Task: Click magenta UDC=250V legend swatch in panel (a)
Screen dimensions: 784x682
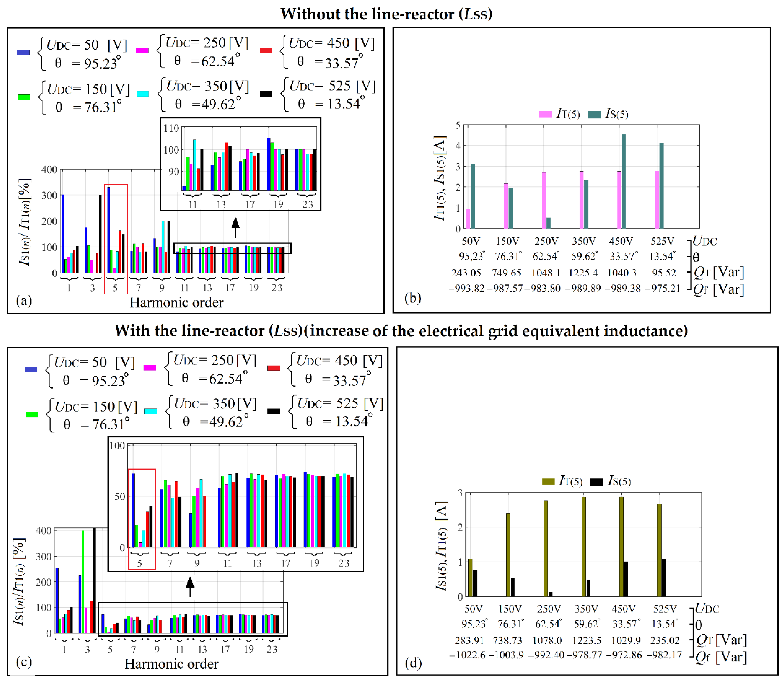Action: coord(142,50)
